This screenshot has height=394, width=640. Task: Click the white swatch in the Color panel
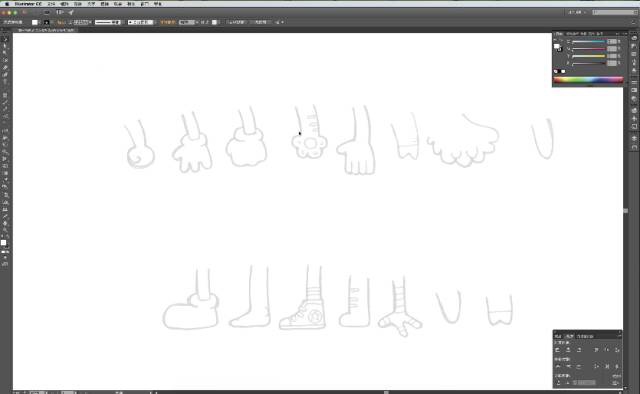pos(563,71)
